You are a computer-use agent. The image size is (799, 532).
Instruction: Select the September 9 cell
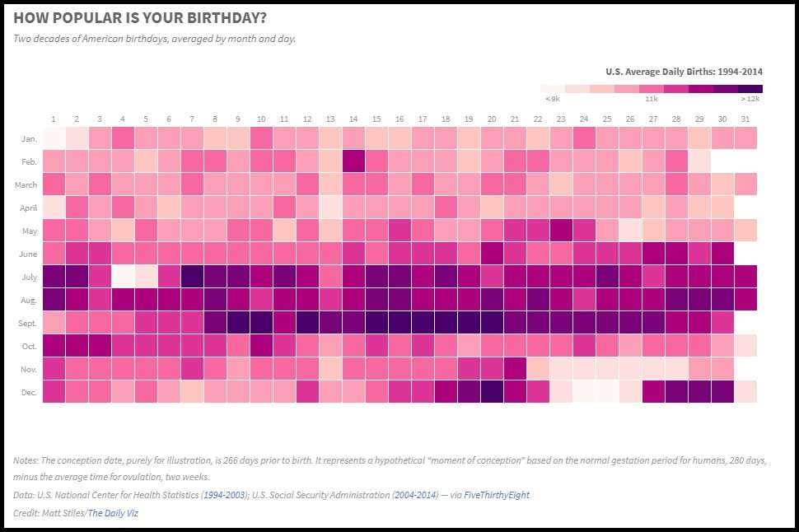point(238,322)
